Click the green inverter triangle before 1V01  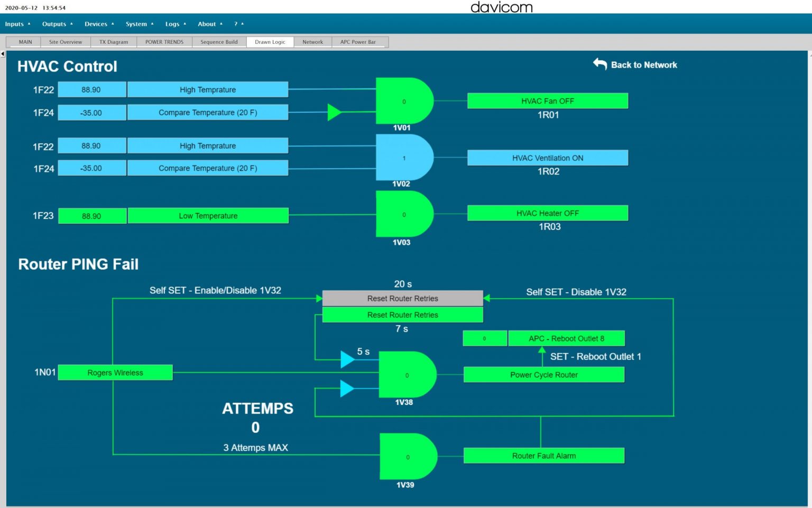click(x=335, y=112)
